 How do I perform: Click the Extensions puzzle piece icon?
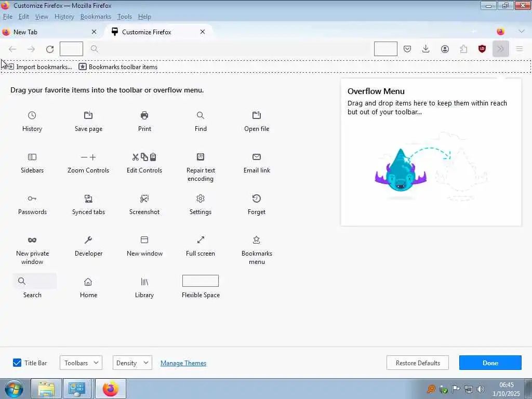[x=463, y=49]
